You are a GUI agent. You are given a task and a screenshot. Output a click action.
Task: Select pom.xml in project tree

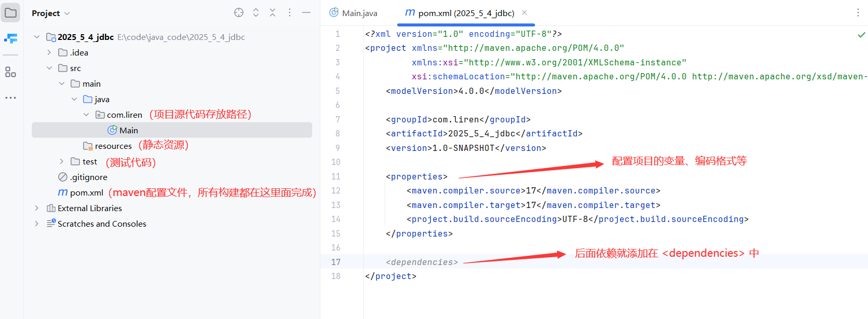pos(86,192)
